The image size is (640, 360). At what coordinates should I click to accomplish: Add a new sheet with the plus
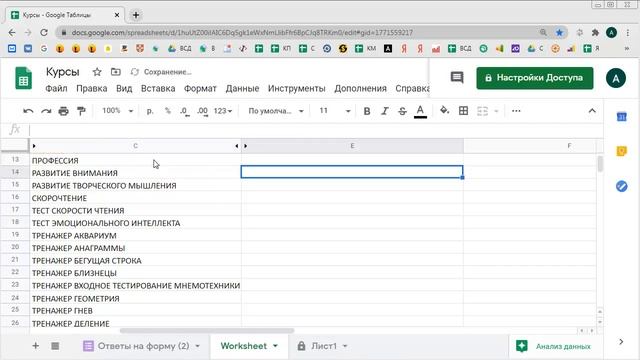pyautogui.click(x=36, y=346)
